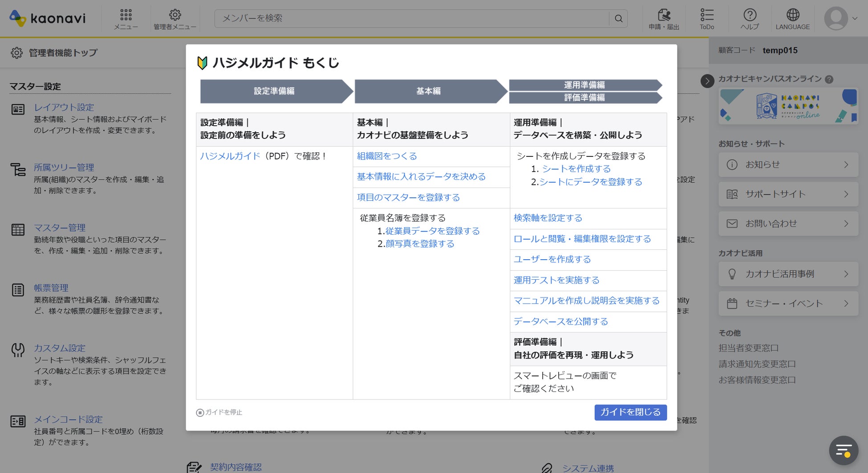868x473 pixels.
Task: Open データベースを公開する link
Action: coord(561,322)
